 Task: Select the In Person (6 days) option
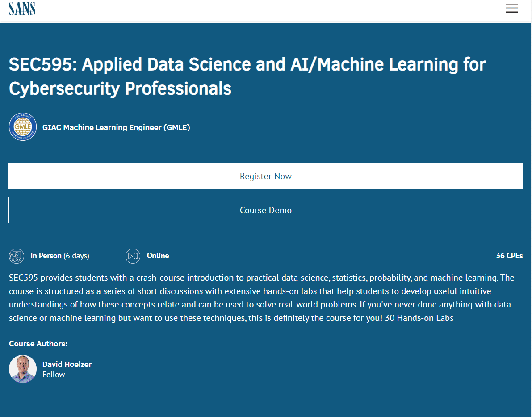pos(60,256)
